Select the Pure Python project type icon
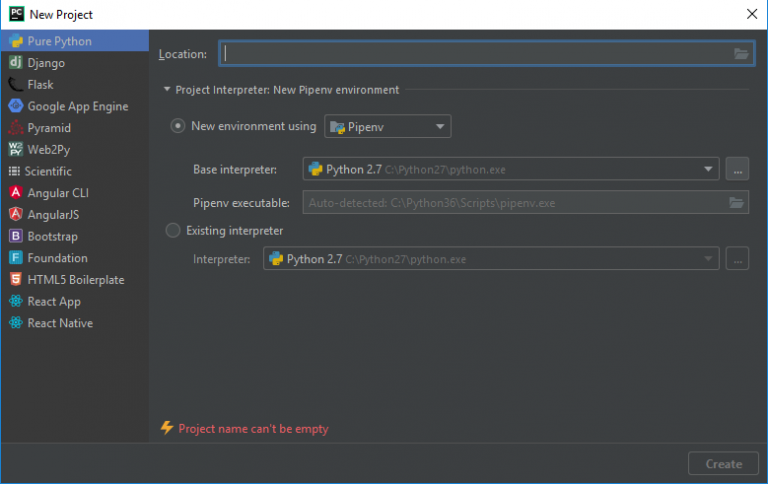 click(16, 41)
